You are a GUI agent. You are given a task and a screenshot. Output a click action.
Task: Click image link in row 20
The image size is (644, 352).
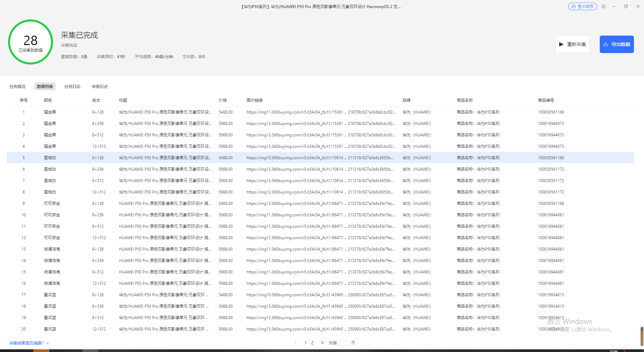[321, 329]
